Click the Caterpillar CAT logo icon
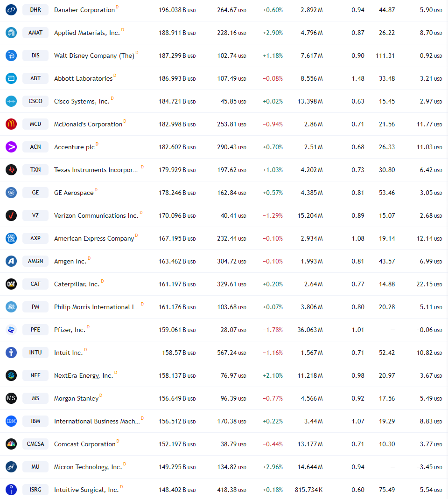448x499 pixels. [11, 284]
